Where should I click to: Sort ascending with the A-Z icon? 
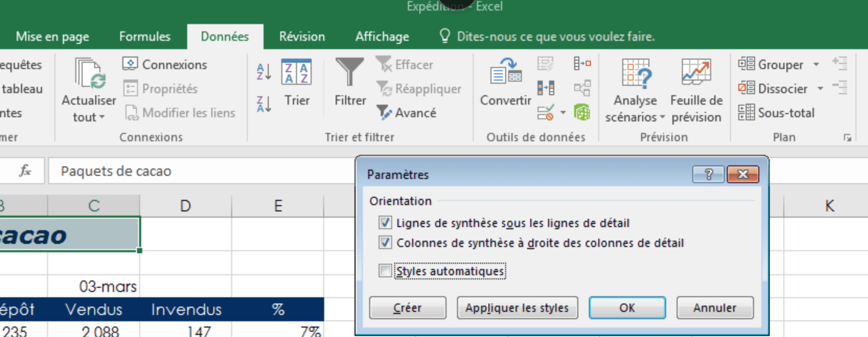coord(264,72)
